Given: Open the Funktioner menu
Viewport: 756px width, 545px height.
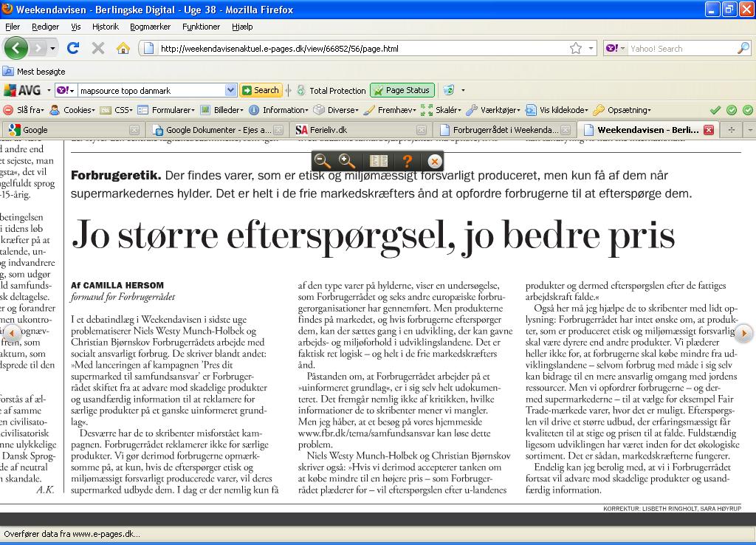Looking at the screenshot, I should click(x=201, y=27).
